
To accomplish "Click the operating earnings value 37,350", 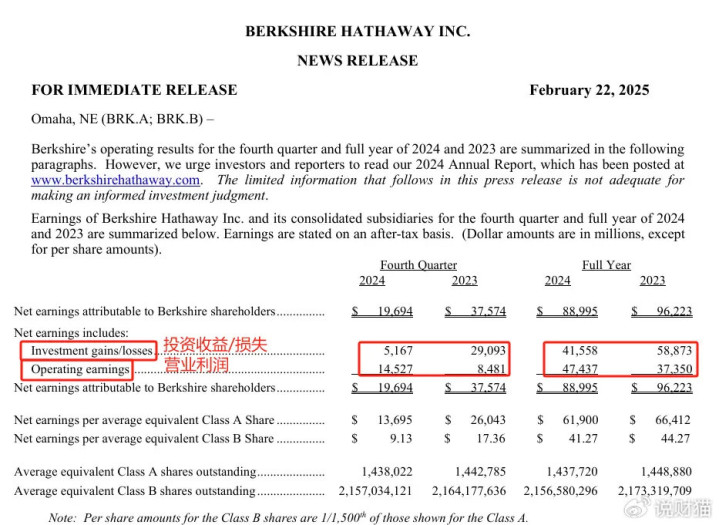I will (x=674, y=369).
